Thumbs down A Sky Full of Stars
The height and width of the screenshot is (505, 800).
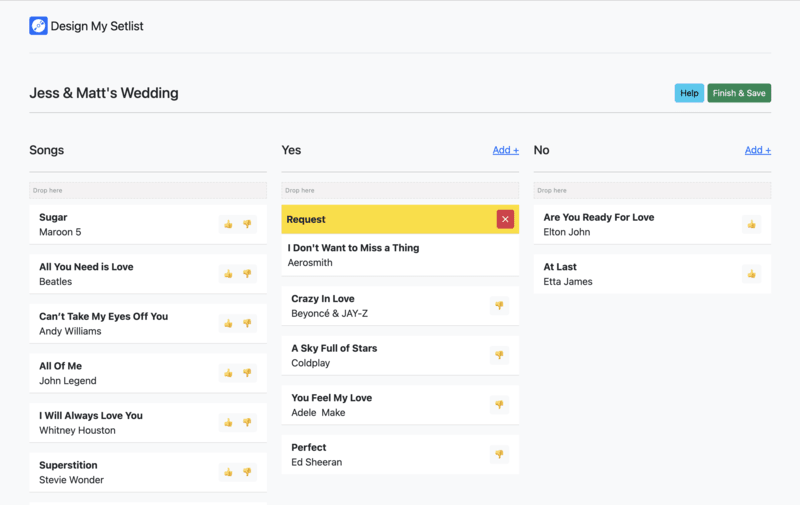coord(499,355)
